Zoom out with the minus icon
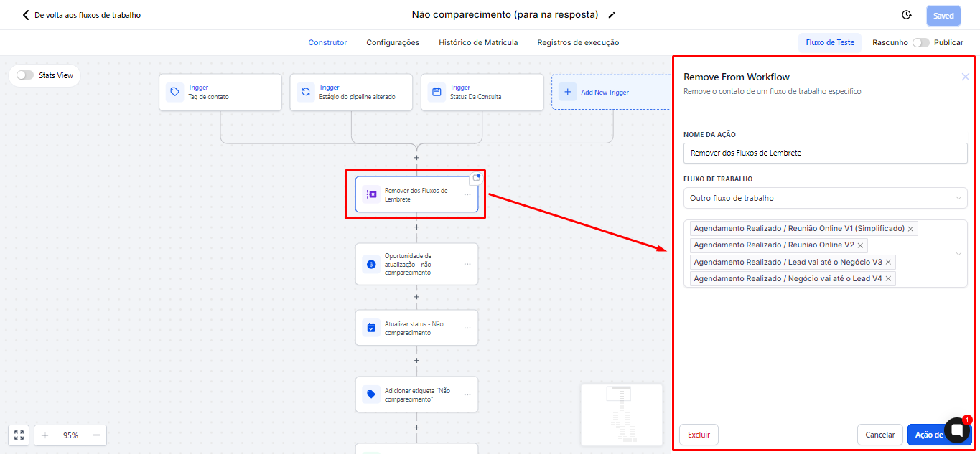 coord(95,435)
